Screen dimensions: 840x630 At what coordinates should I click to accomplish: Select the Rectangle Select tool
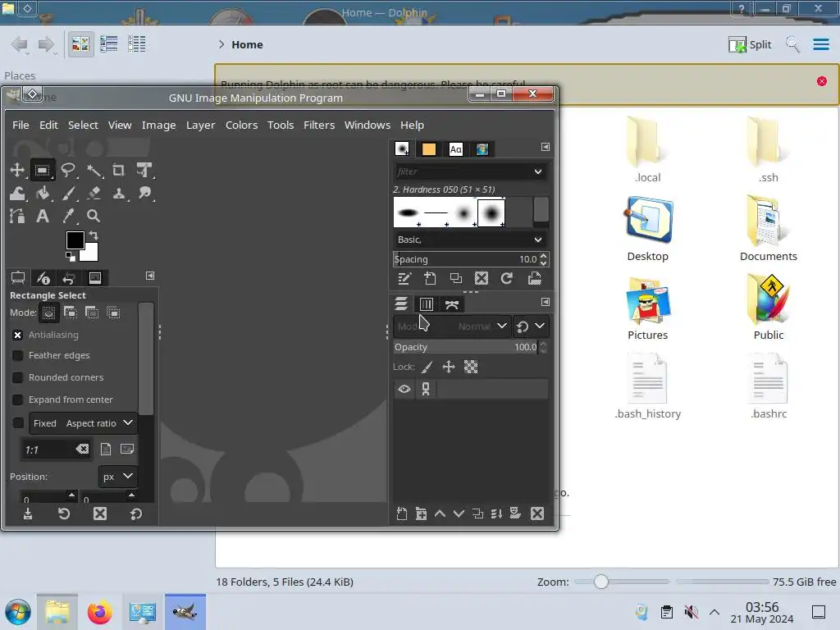pos(42,171)
